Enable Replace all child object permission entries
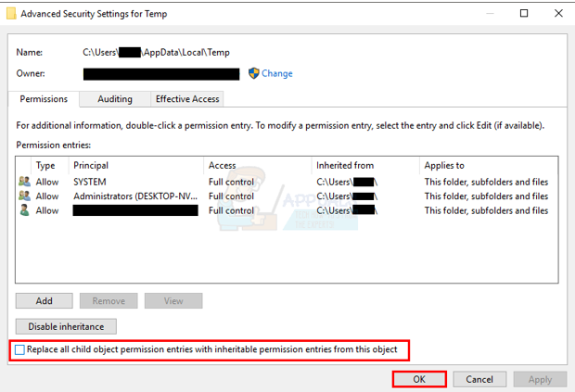575x392 pixels. click(20, 349)
